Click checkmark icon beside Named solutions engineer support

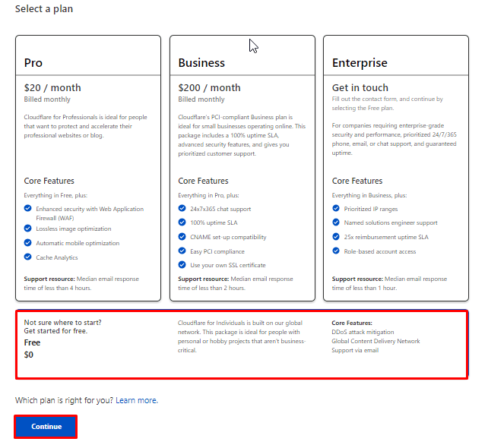[337, 222]
